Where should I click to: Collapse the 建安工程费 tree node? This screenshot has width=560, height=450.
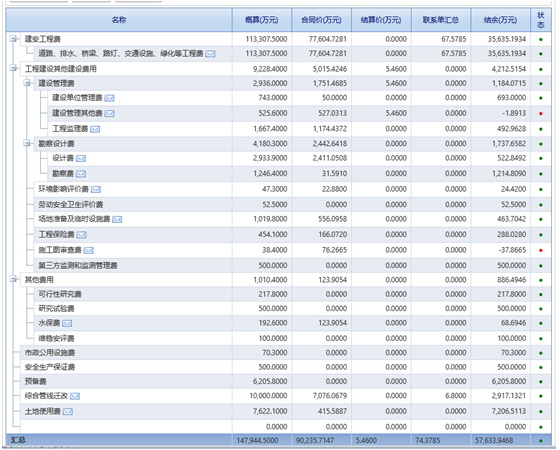[14, 39]
